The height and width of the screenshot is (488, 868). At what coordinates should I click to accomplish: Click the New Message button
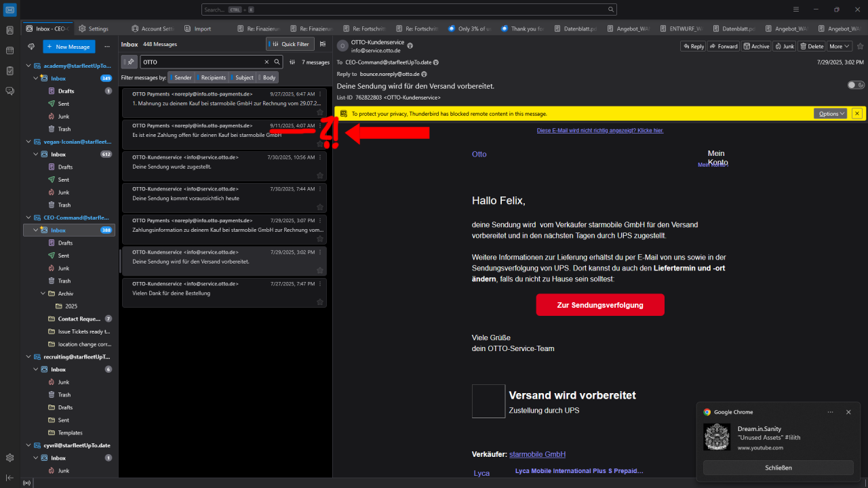(x=68, y=47)
